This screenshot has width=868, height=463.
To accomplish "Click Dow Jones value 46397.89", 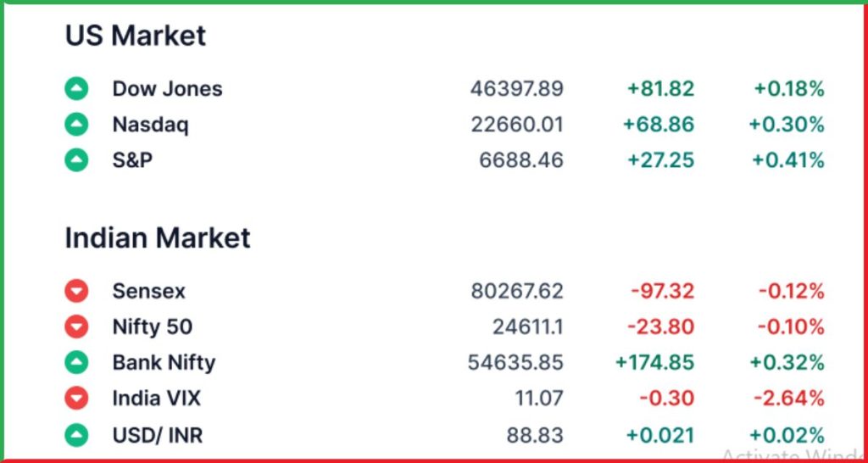I will coord(517,88).
